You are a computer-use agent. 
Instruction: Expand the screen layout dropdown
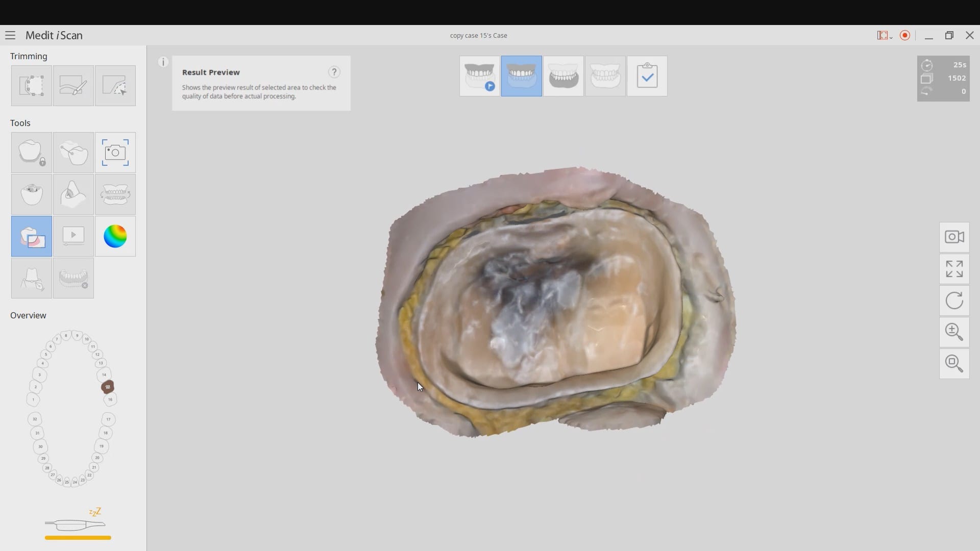click(885, 35)
